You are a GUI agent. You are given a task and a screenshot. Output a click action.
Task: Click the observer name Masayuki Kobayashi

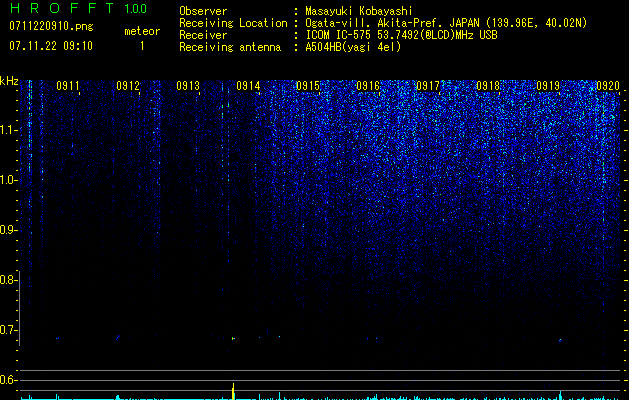coord(359,11)
